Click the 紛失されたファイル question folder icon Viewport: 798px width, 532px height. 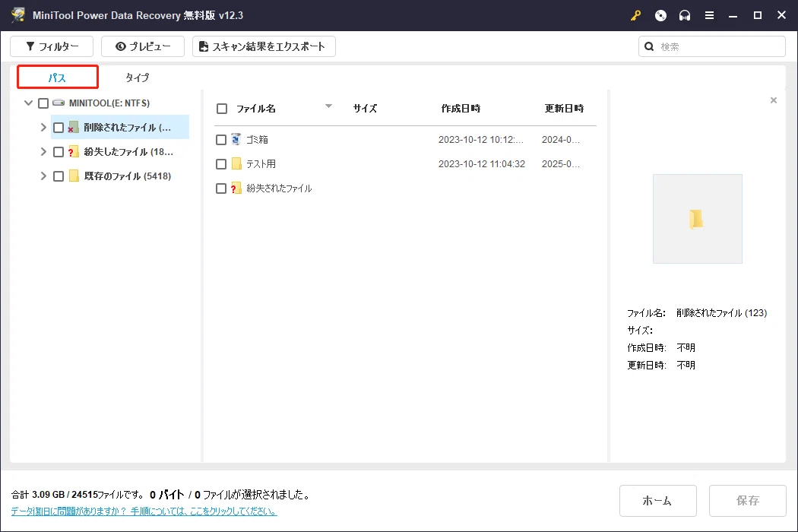click(x=236, y=188)
